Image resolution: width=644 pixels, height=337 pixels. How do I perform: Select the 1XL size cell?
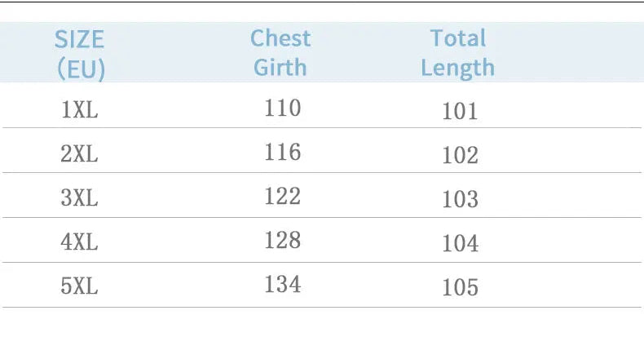(x=80, y=109)
